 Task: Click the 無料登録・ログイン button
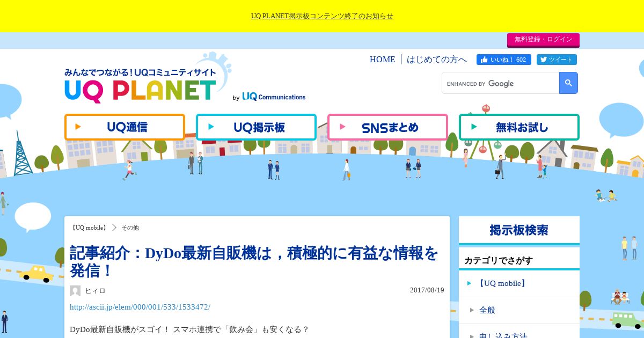543,40
